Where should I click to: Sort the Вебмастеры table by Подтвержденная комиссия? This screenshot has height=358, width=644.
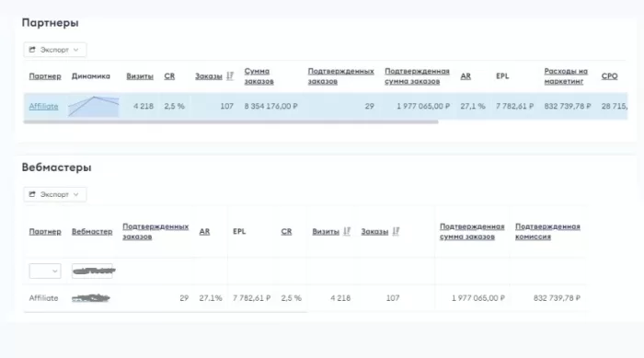(x=548, y=231)
